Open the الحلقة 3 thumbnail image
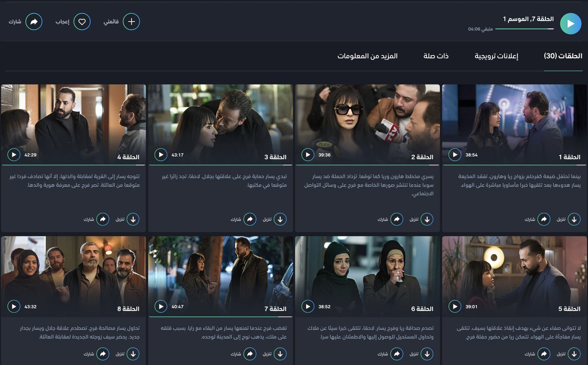Viewport: 588px width, 365px height. [x=220, y=124]
